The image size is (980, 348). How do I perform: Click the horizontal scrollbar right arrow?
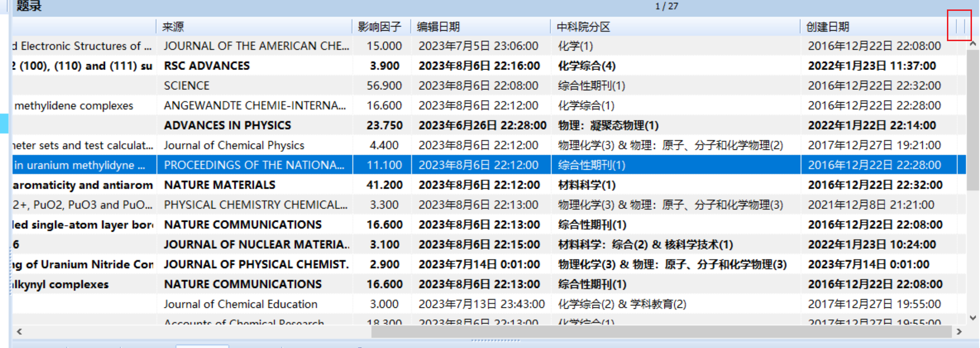[959, 331]
